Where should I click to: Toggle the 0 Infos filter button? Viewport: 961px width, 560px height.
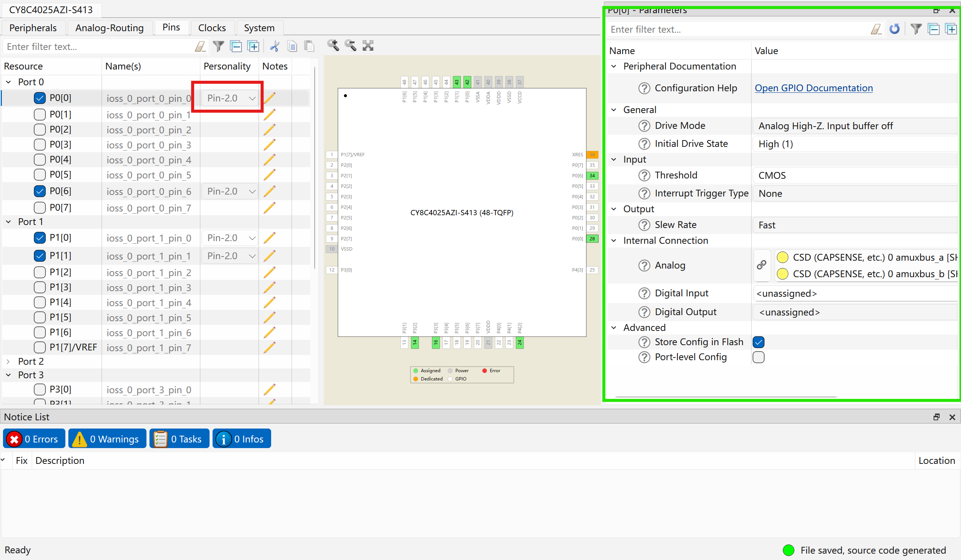coord(241,439)
